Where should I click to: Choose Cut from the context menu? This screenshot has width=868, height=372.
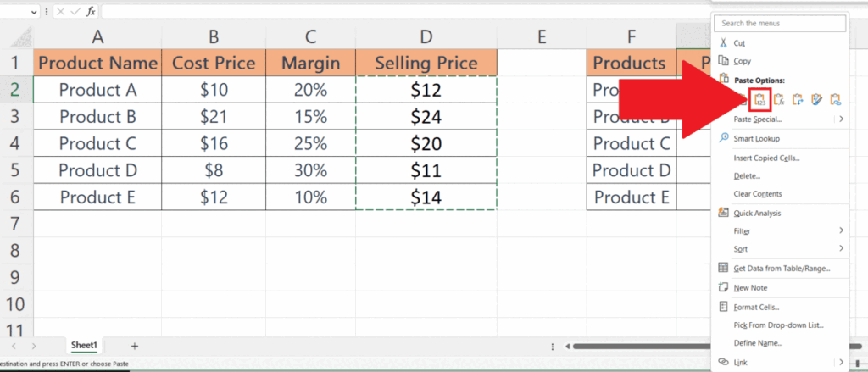780,42
